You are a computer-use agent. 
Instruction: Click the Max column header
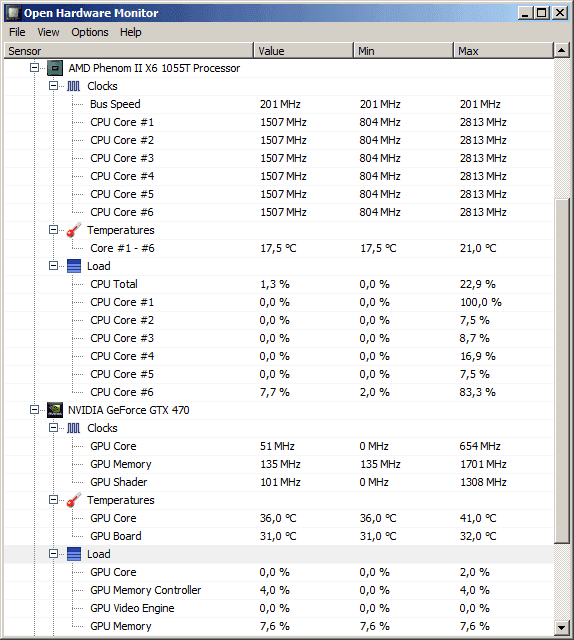click(503, 51)
